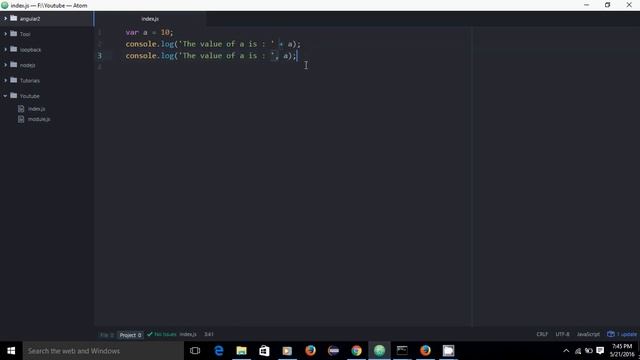640x360 pixels.
Task: Click the Search the web and Windows box
Action: coord(103,351)
